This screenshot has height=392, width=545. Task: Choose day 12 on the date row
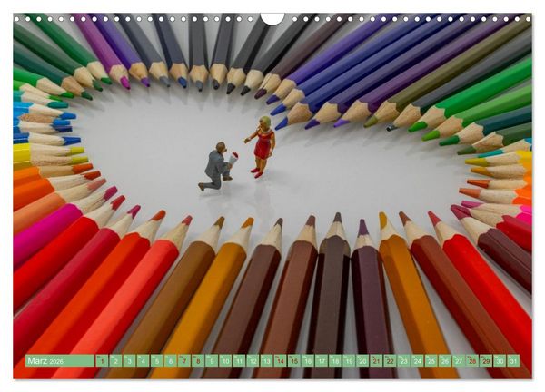tap(253, 361)
